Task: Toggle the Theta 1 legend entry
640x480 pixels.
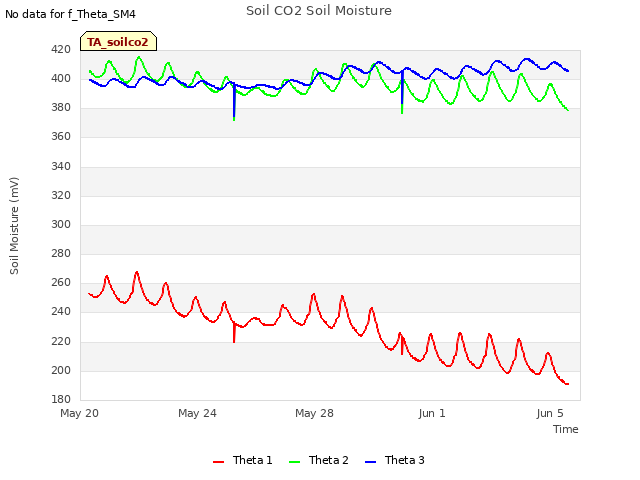Action: coord(242,460)
